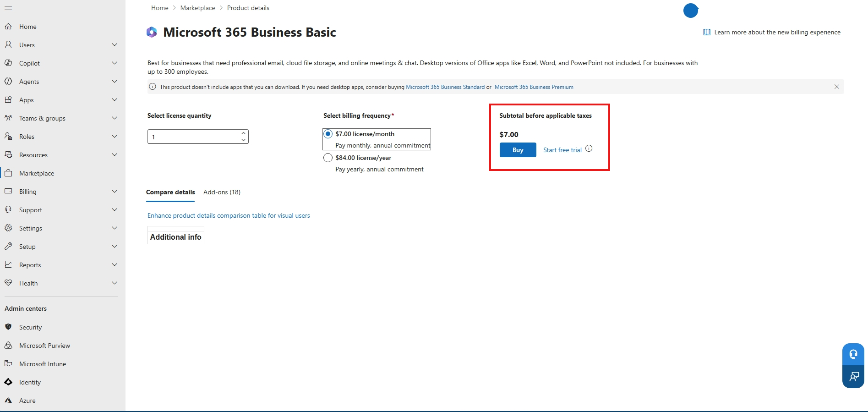Open the hamburger navigation menu icon
Screen dimensions: 868x412
click(8, 8)
